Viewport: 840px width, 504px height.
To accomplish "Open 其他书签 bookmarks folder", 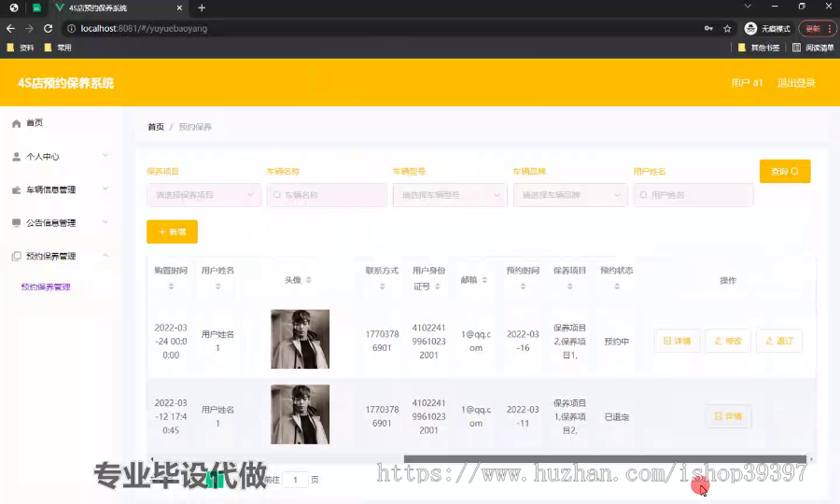I will 759,48.
